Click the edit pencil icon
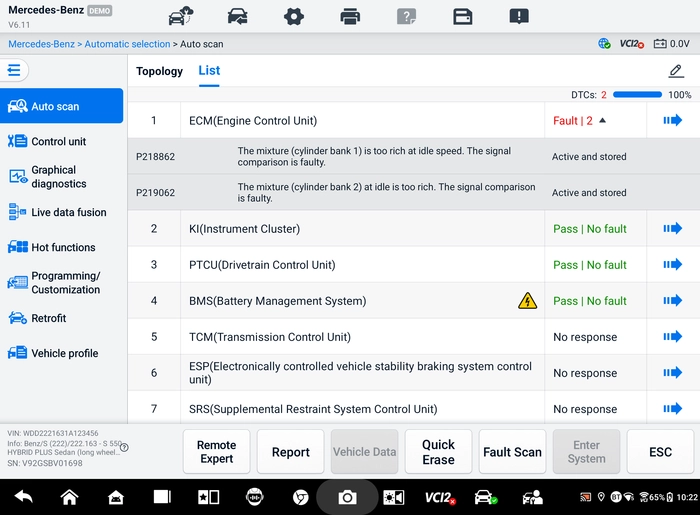 tap(676, 71)
